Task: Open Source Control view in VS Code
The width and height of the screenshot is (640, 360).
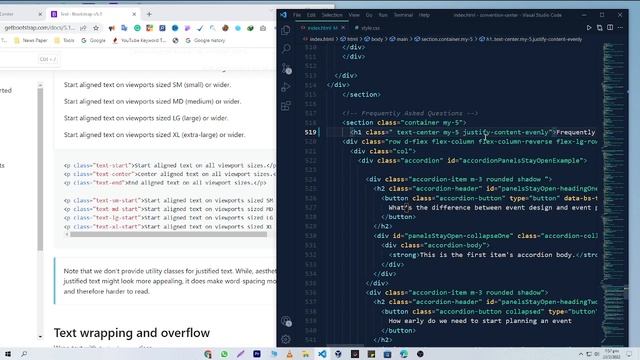Action: 286,68
